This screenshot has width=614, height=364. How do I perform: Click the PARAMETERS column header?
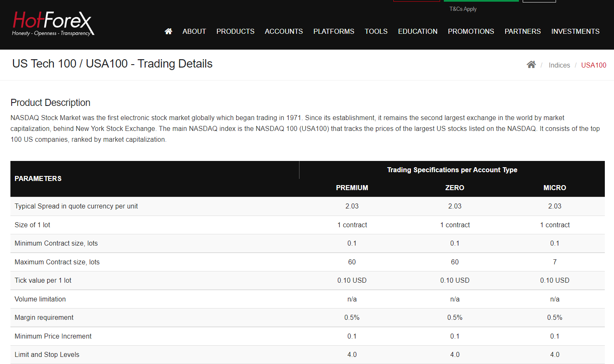[38, 178]
